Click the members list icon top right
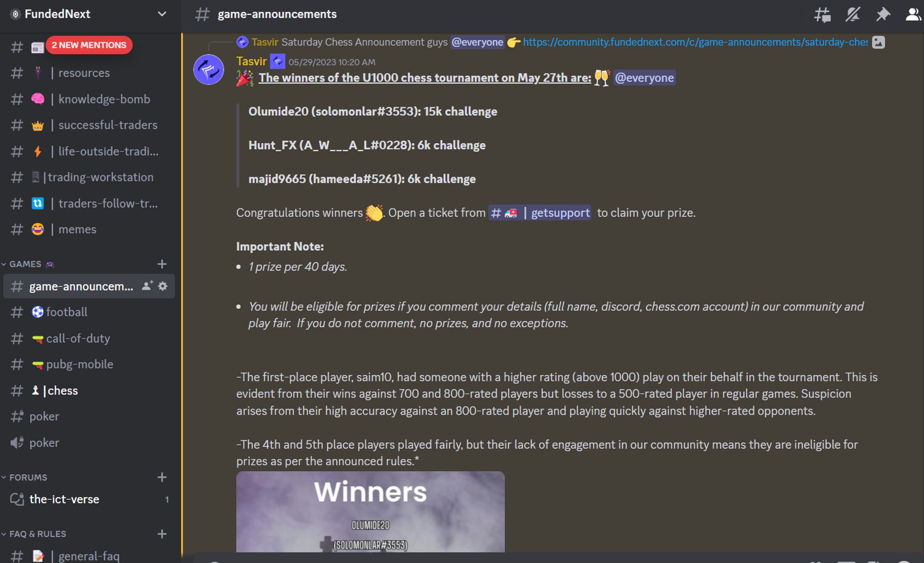This screenshot has width=924, height=563. coord(913,14)
